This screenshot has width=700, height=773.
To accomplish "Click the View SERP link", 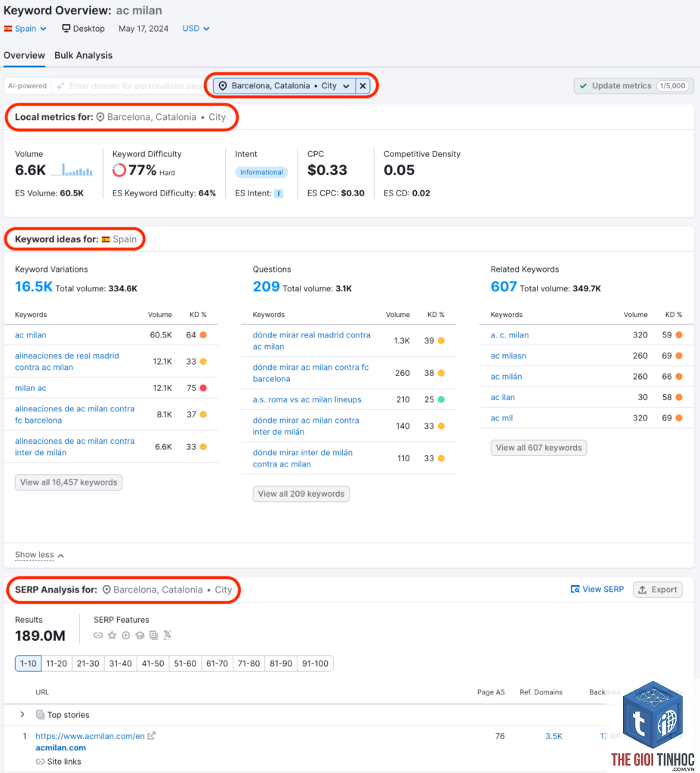I will tap(597, 589).
